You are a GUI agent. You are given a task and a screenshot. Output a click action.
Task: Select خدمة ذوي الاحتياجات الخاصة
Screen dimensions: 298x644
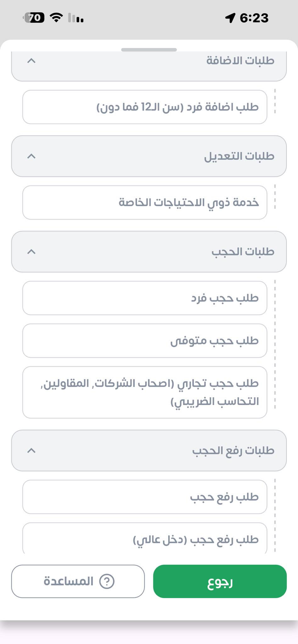click(x=145, y=202)
